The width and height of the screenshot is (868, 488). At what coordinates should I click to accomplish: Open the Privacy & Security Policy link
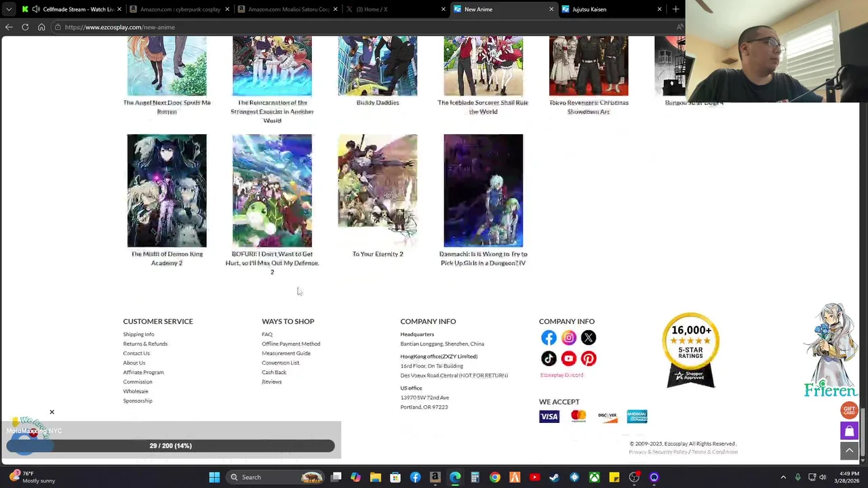[x=658, y=452]
